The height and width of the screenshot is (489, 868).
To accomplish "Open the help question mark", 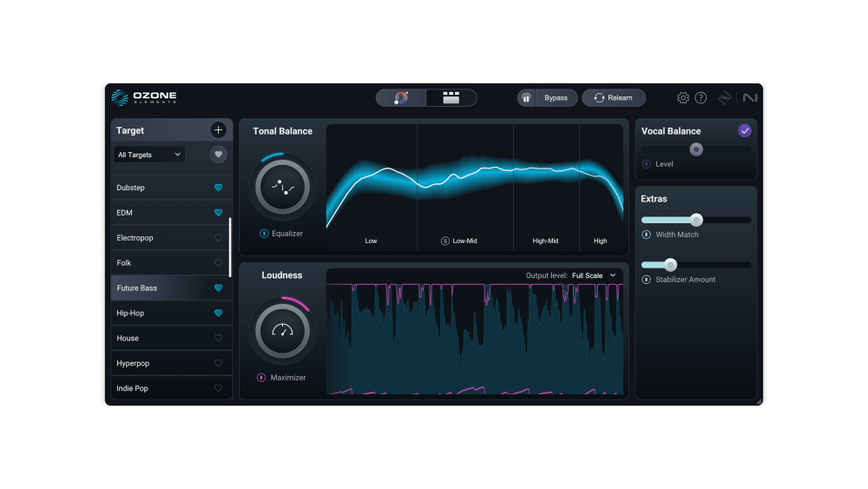I will point(700,98).
